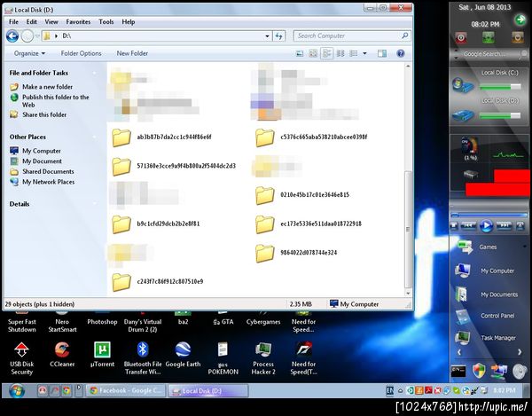Click the green arrow icon on sidebar clock
This screenshot has height=416, width=532.
click(x=520, y=20)
